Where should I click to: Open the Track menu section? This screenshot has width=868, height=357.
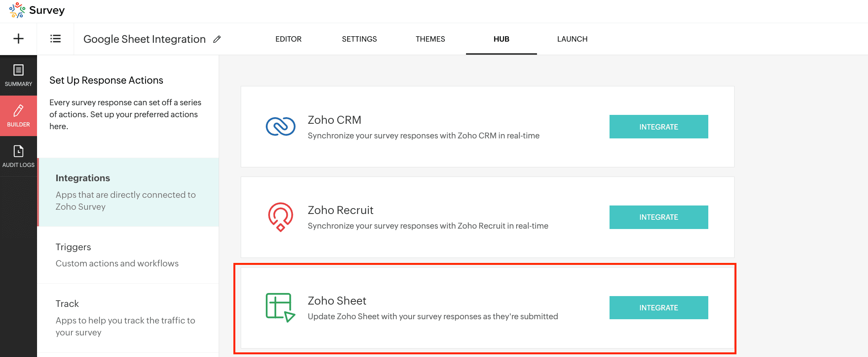pyautogui.click(x=128, y=318)
